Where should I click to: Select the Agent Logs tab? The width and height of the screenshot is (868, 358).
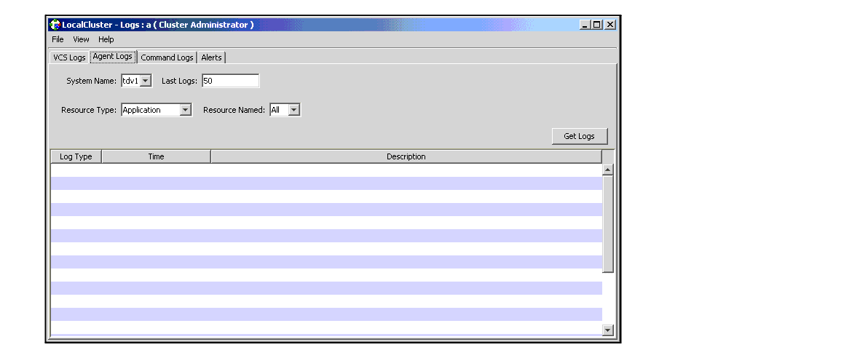pos(113,57)
